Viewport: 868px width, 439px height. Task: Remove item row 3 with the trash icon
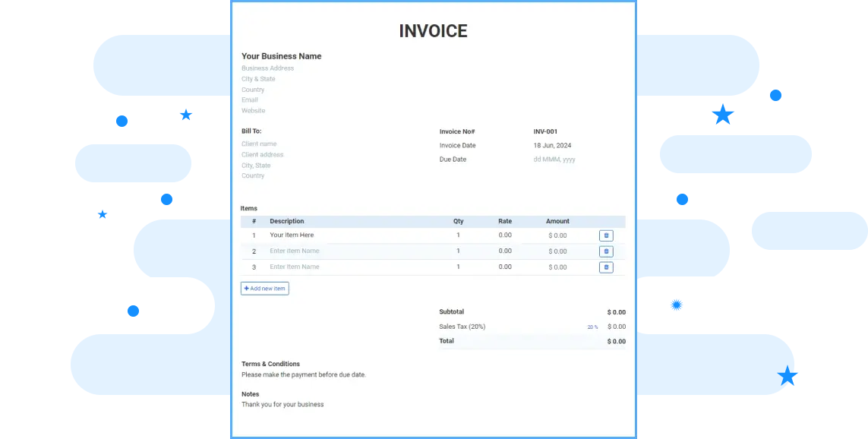[605, 267]
